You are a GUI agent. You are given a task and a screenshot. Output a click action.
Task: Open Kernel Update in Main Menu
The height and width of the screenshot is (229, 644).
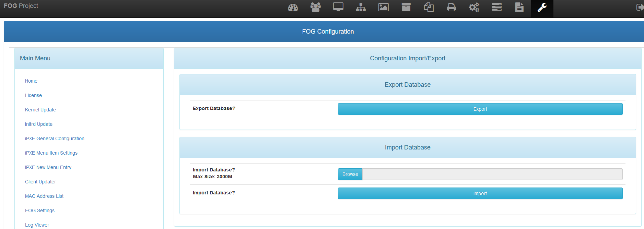click(x=40, y=110)
